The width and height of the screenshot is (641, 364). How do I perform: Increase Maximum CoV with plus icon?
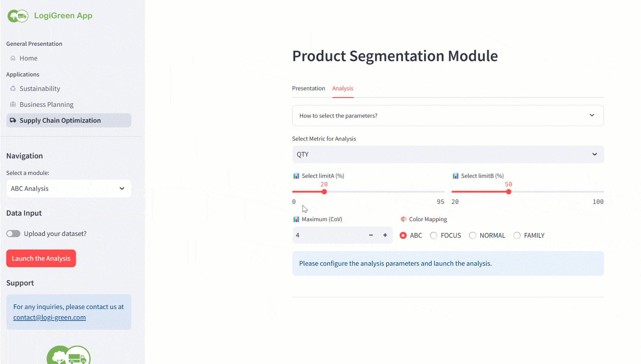[x=385, y=235]
